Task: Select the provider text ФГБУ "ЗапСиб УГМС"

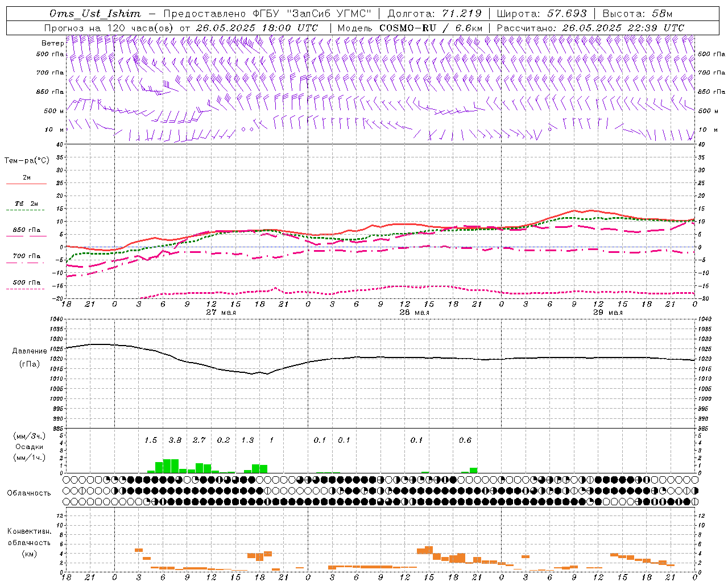Action: click(x=312, y=14)
